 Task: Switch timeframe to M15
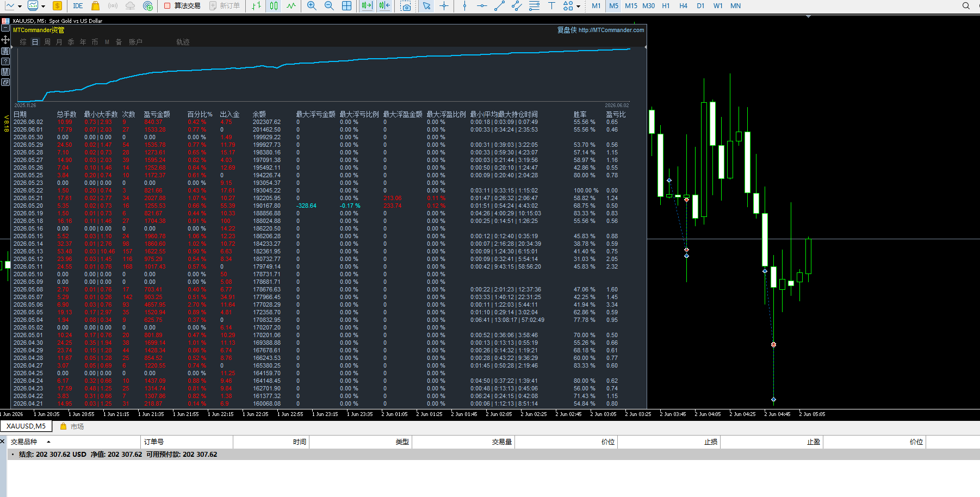631,6
